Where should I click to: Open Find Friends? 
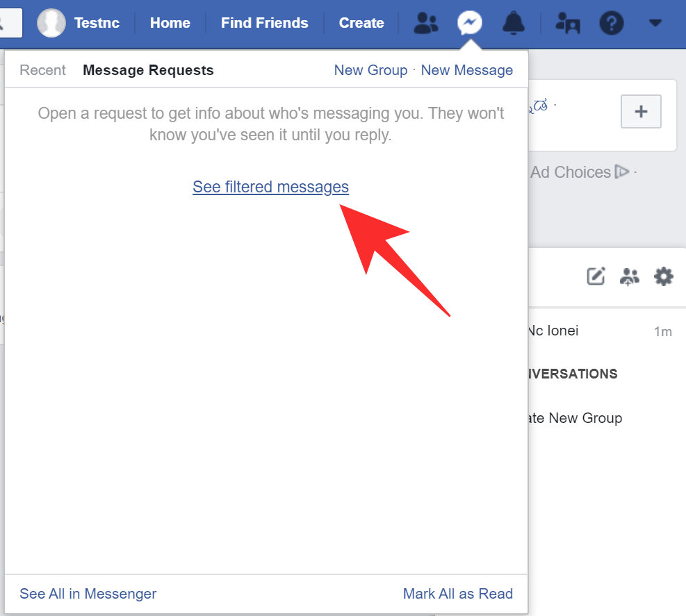click(x=264, y=23)
